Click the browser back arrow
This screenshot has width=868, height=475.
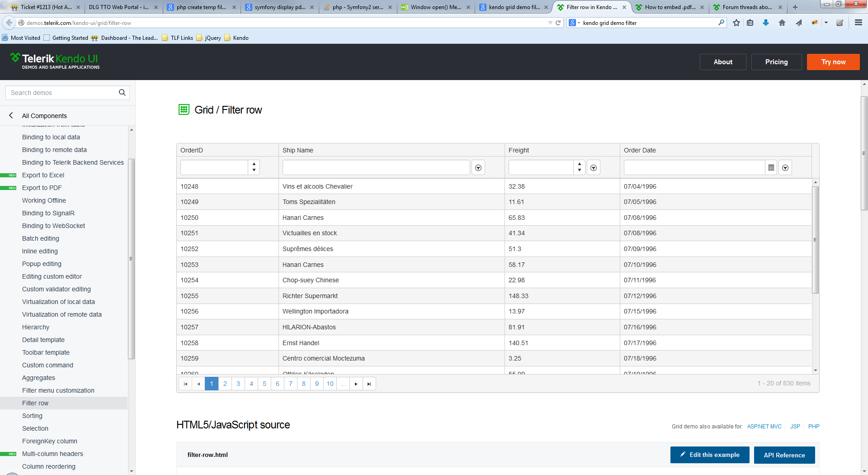9,23
